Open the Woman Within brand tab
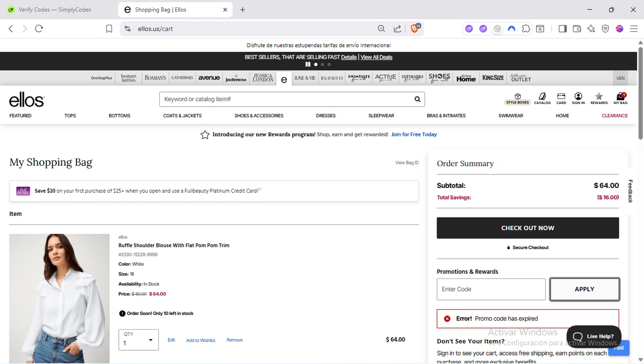This screenshot has height=364, width=644. pyautogui.click(x=128, y=78)
